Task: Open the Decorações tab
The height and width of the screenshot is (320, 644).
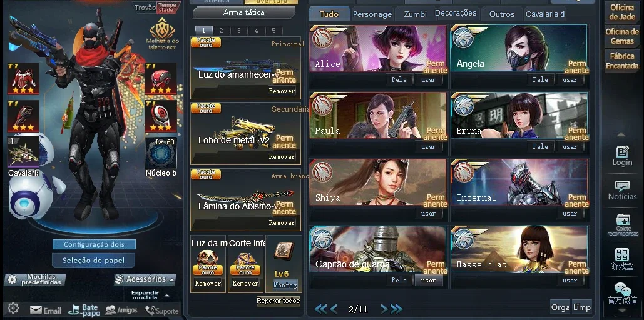Action: click(456, 14)
